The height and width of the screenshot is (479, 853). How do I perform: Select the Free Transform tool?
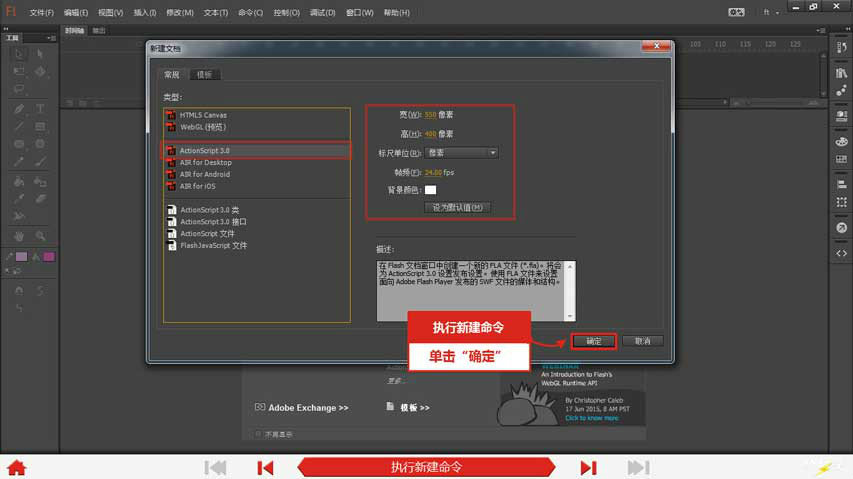[x=19, y=71]
